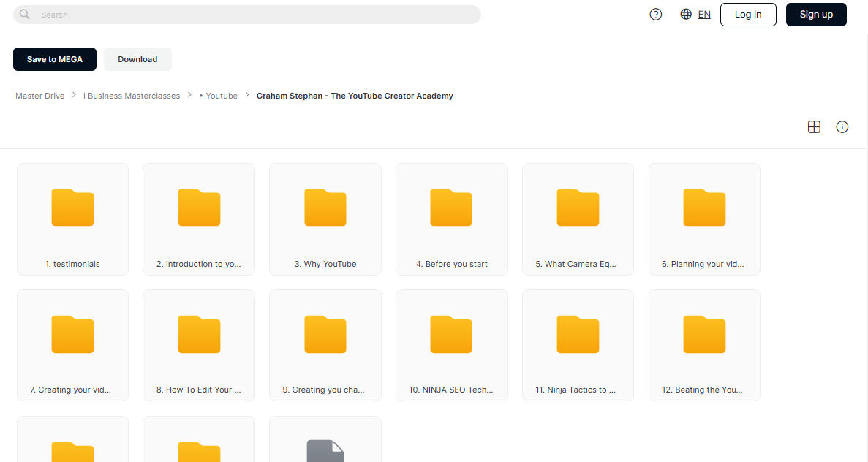Go to Master Drive breadcrumb
Image resolution: width=868 pixels, height=462 pixels.
(x=40, y=96)
